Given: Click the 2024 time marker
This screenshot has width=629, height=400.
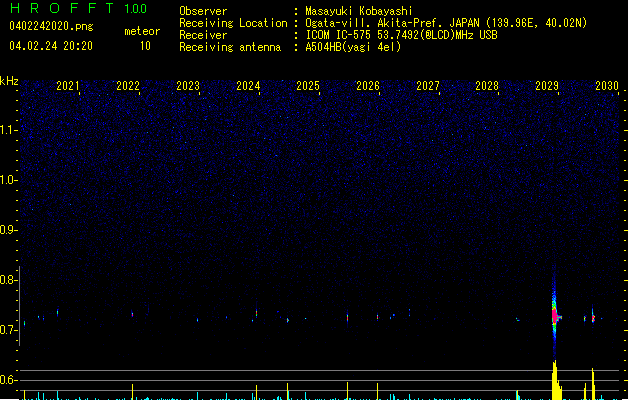Looking at the screenshot, I should pos(248,86).
